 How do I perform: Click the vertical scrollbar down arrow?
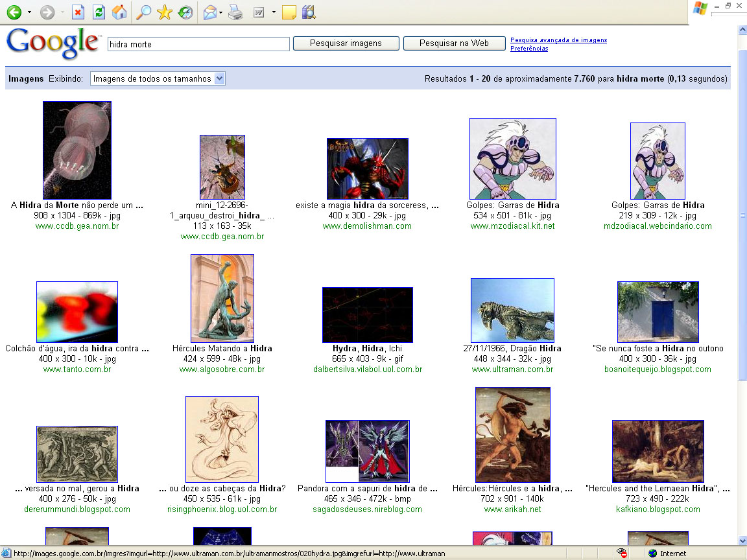point(742,541)
